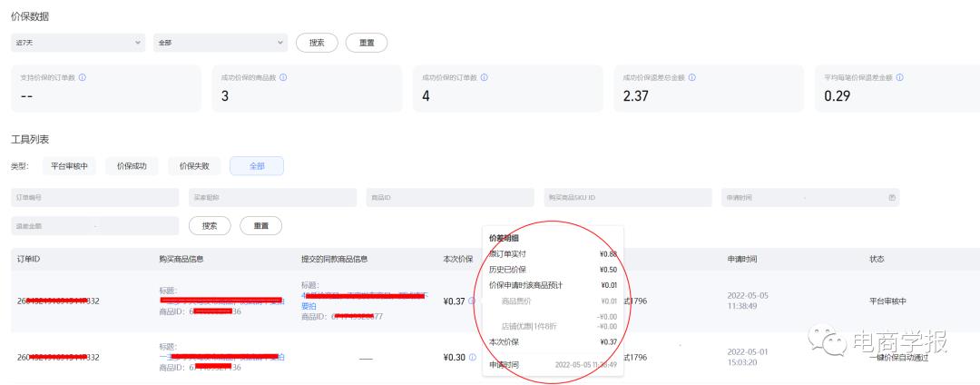Select the 购买商品信息 column header

pos(181,260)
